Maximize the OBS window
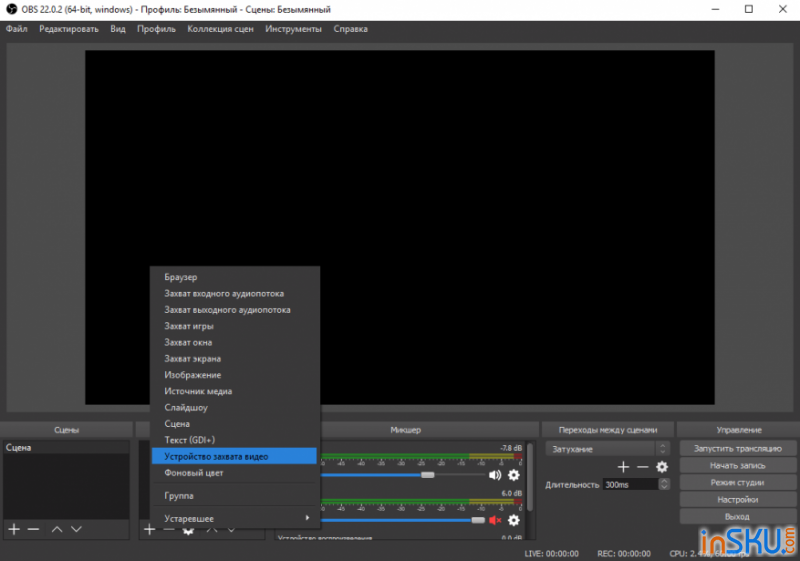800x561 pixels. [x=749, y=9]
